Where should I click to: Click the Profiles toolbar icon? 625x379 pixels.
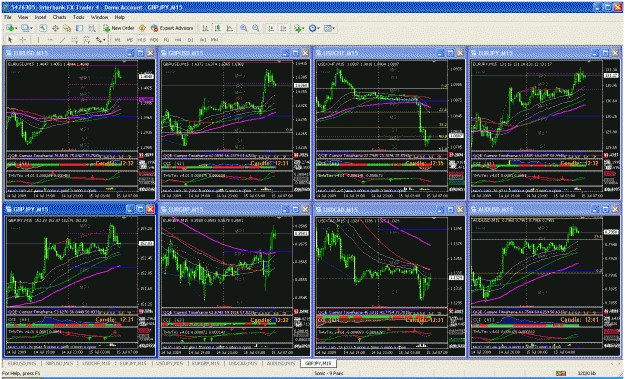point(25,28)
